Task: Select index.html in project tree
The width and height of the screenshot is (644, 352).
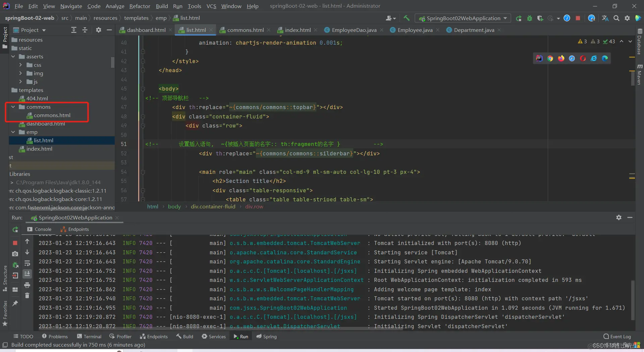Action: click(39, 149)
